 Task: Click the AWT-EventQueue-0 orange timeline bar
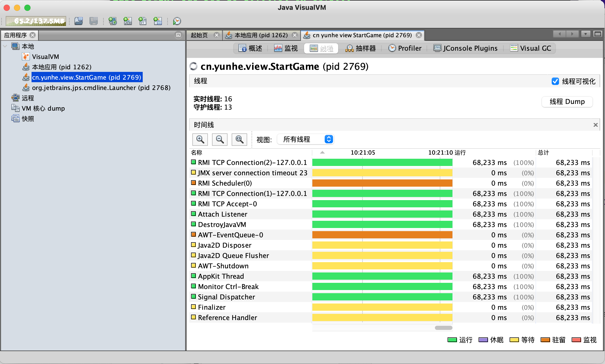(382, 235)
